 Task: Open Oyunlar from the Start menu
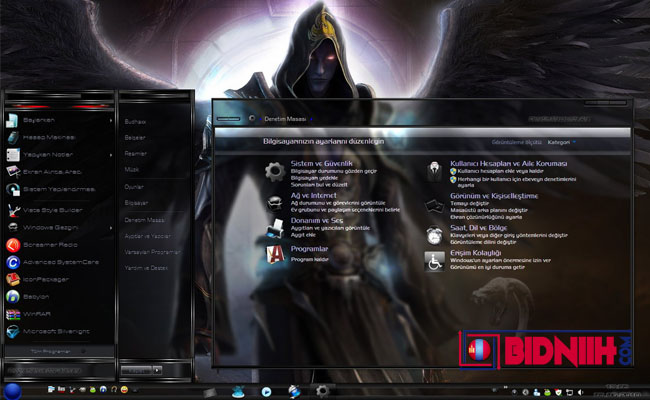(x=134, y=187)
